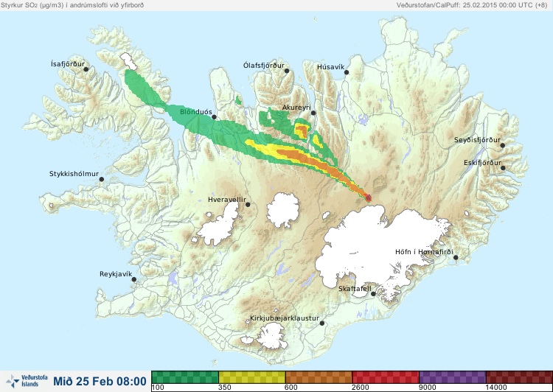The height and width of the screenshot is (392, 553).
Task: Click the orange 600 legend swatch
Action: [x=319, y=377]
